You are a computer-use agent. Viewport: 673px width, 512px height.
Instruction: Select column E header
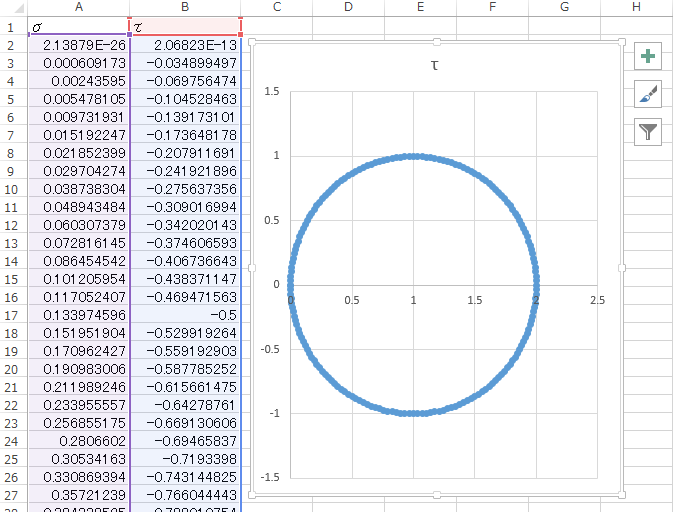pos(421,7)
